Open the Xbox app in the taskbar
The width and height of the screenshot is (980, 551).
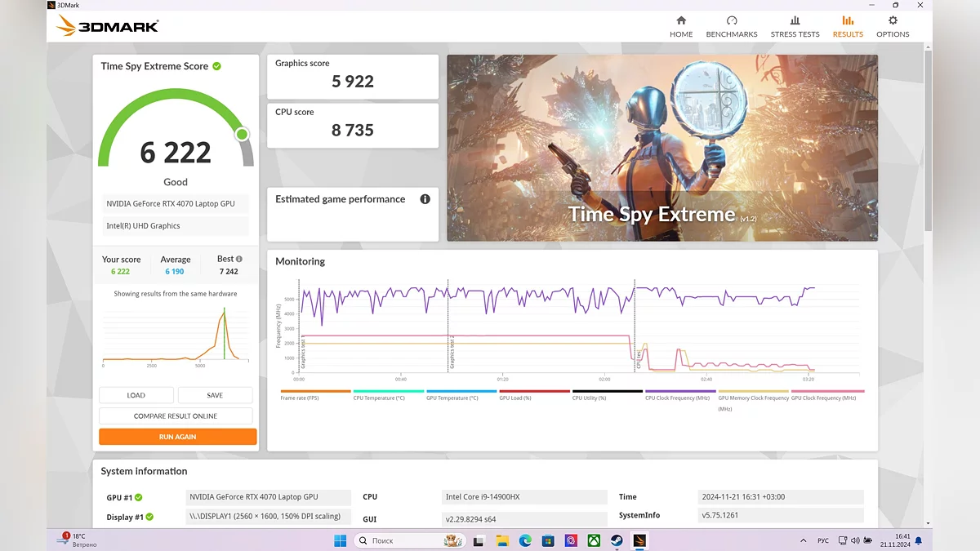[594, 540]
